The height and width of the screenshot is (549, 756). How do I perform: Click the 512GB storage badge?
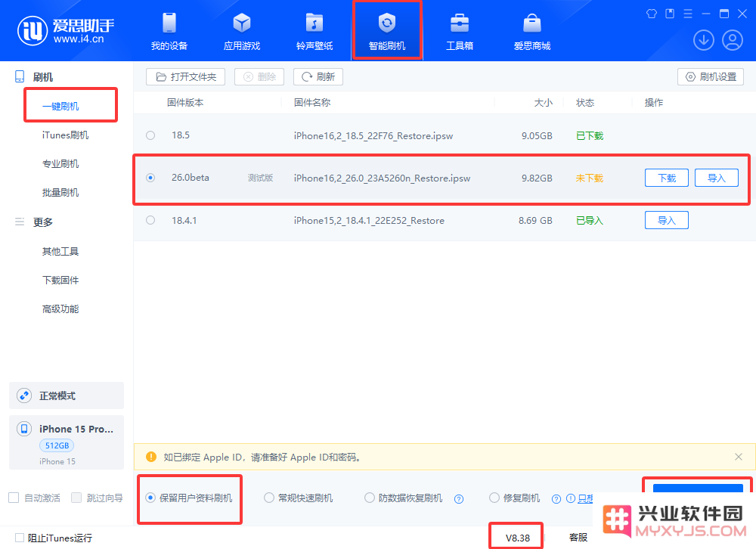[57, 445]
